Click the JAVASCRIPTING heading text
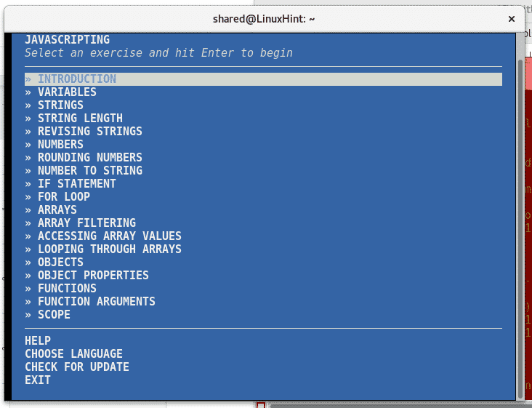This screenshot has height=408, width=532. (67, 40)
